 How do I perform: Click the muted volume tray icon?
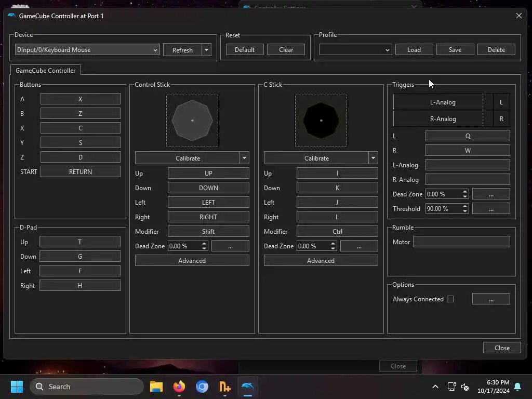click(x=465, y=387)
